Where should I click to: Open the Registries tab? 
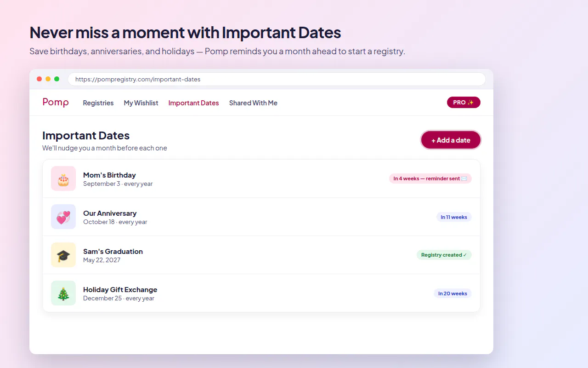click(x=98, y=103)
